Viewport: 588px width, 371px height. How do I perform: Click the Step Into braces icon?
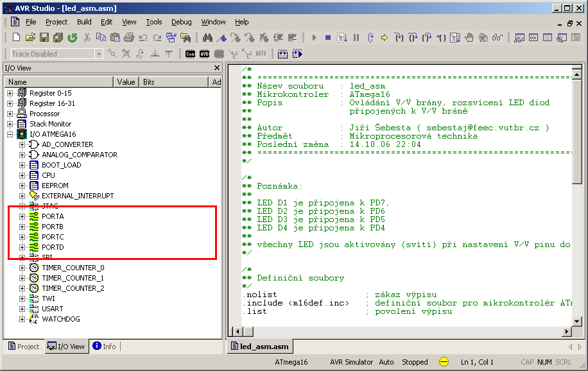[x=399, y=37]
